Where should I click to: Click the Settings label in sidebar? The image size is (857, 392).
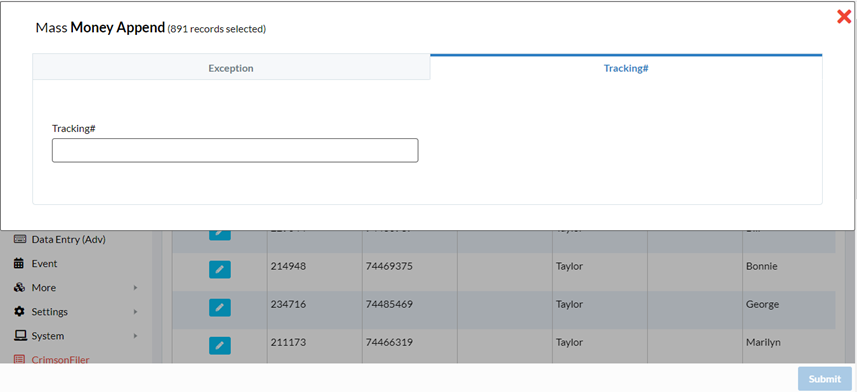tap(49, 312)
